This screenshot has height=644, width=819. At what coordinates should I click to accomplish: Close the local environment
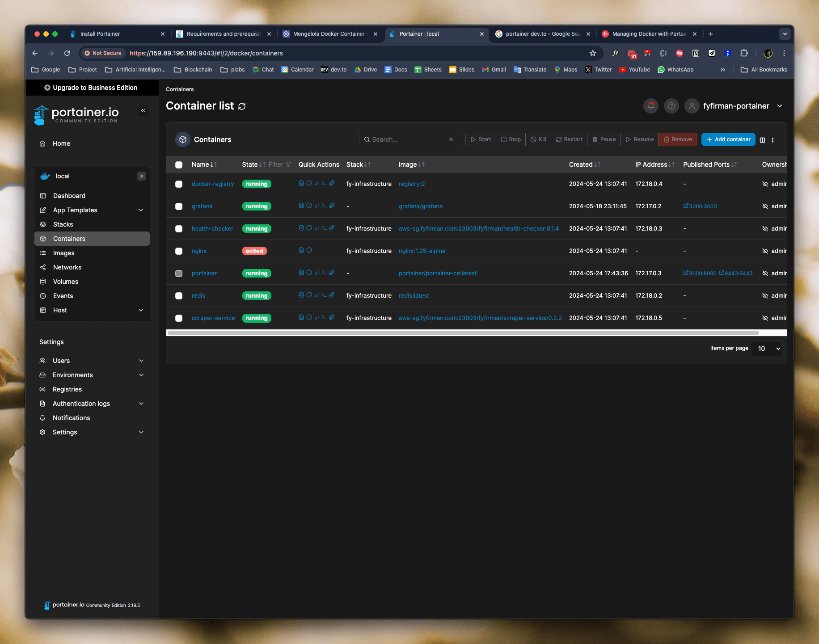pyautogui.click(x=142, y=176)
